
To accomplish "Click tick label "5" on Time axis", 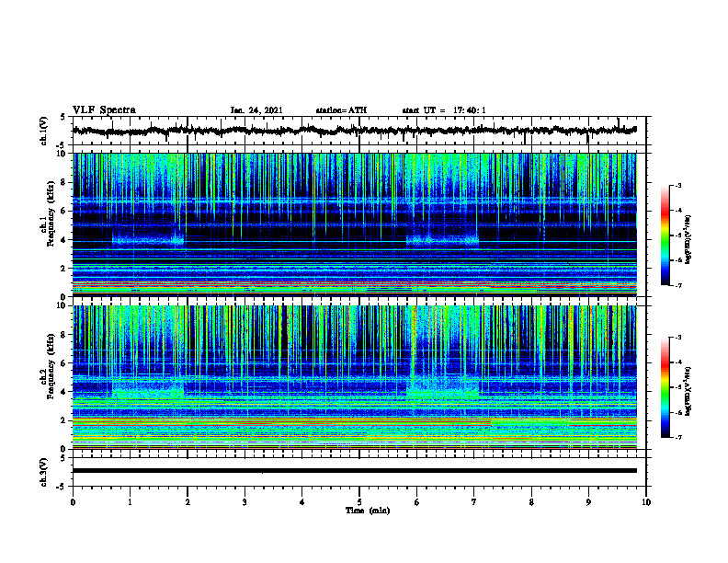I will pyautogui.click(x=359, y=502).
